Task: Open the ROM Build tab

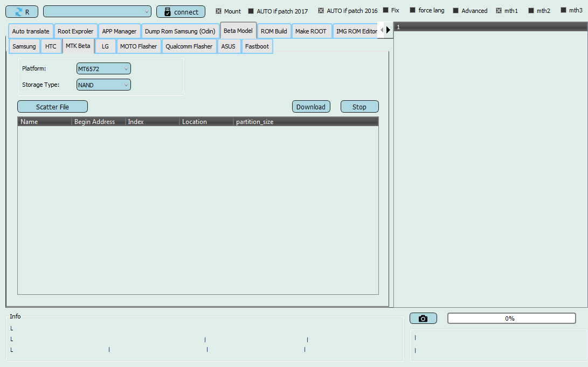Action: [x=274, y=31]
